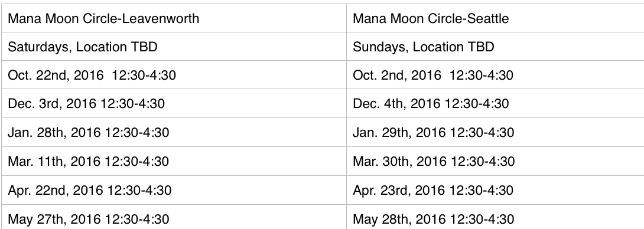Click the Sundays, Location TBD cell

point(495,47)
